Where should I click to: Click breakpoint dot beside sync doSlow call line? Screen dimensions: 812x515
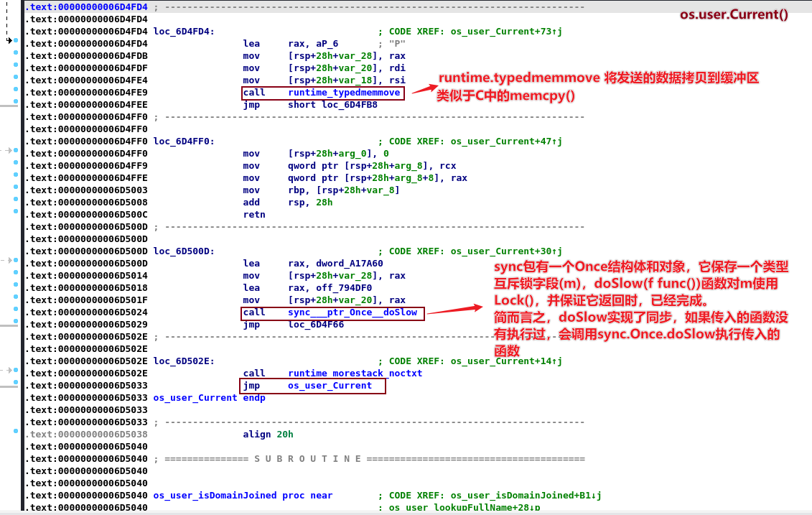pyautogui.click(x=16, y=312)
